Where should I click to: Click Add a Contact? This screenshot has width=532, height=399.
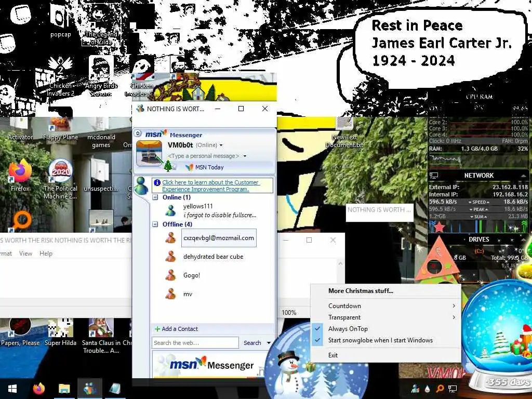(177, 329)
